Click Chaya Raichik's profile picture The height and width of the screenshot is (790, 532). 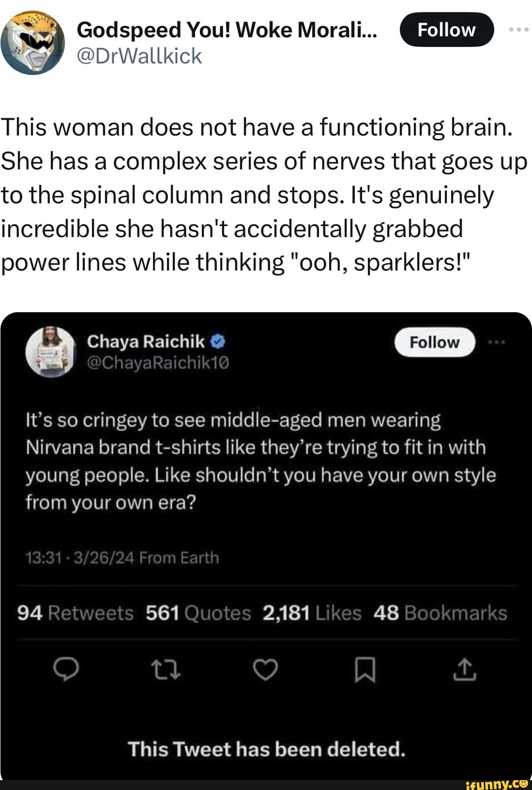pos(49,352)
